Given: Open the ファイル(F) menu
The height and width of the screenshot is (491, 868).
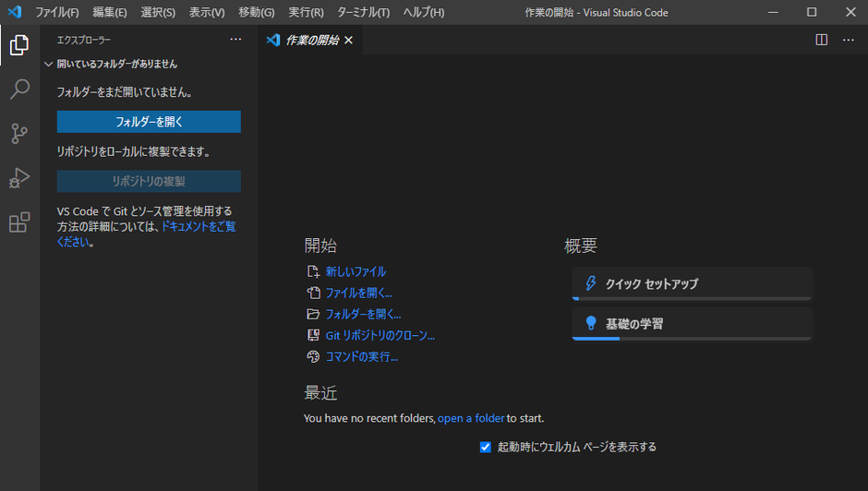Looking at the screenshot, I should pyautogui.click(x=57, y=12).
